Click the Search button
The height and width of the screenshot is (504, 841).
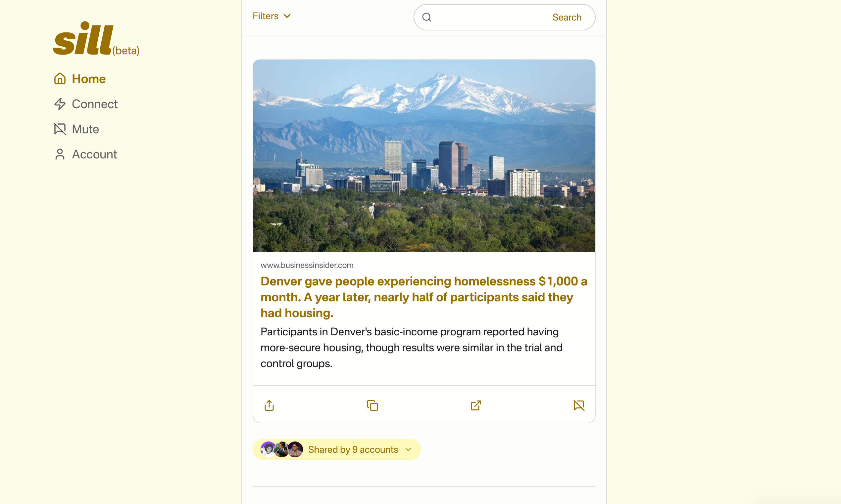tap(567, 17)
